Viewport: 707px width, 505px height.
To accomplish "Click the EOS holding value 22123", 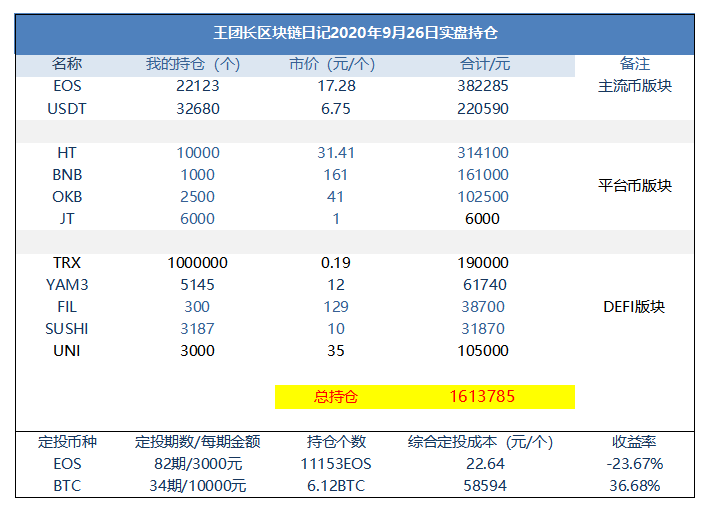I will 197,86.
